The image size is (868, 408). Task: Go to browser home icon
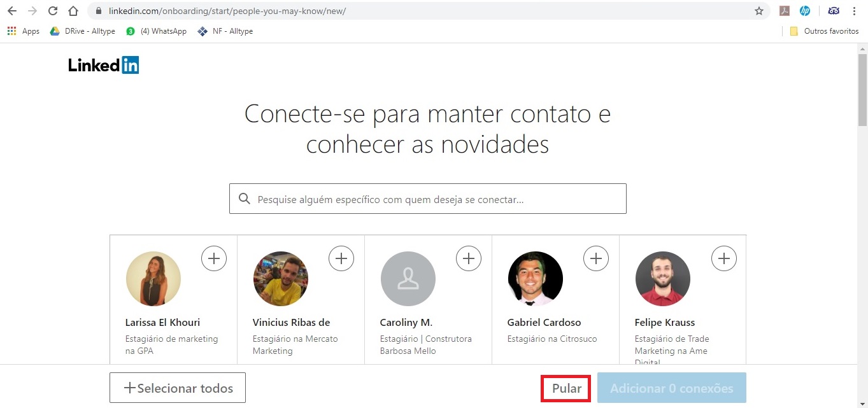73,11
